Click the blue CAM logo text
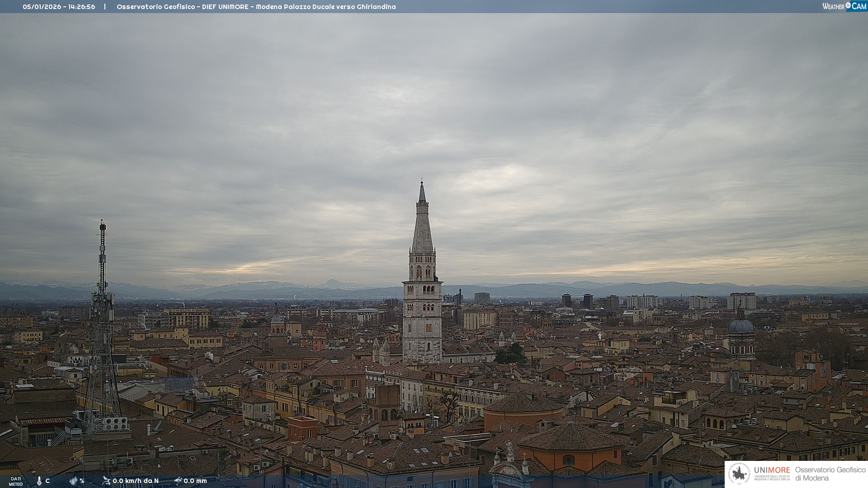 click(859, 6)
